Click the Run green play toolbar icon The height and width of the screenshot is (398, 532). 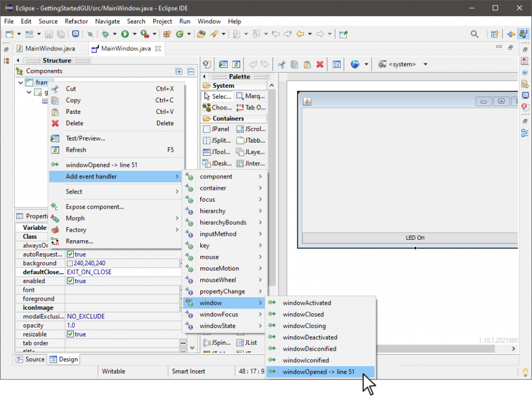pyautogui.click(x=125, y=34)
